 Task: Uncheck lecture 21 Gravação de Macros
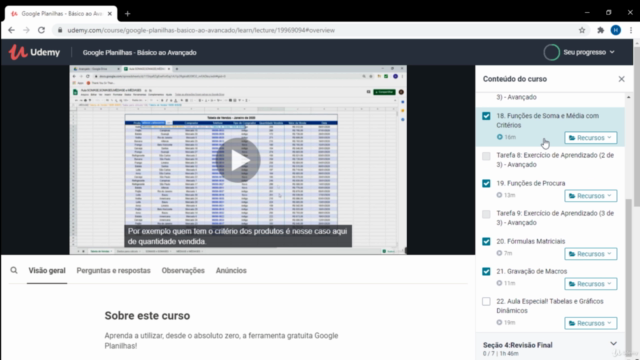click(x=486, y=271)
